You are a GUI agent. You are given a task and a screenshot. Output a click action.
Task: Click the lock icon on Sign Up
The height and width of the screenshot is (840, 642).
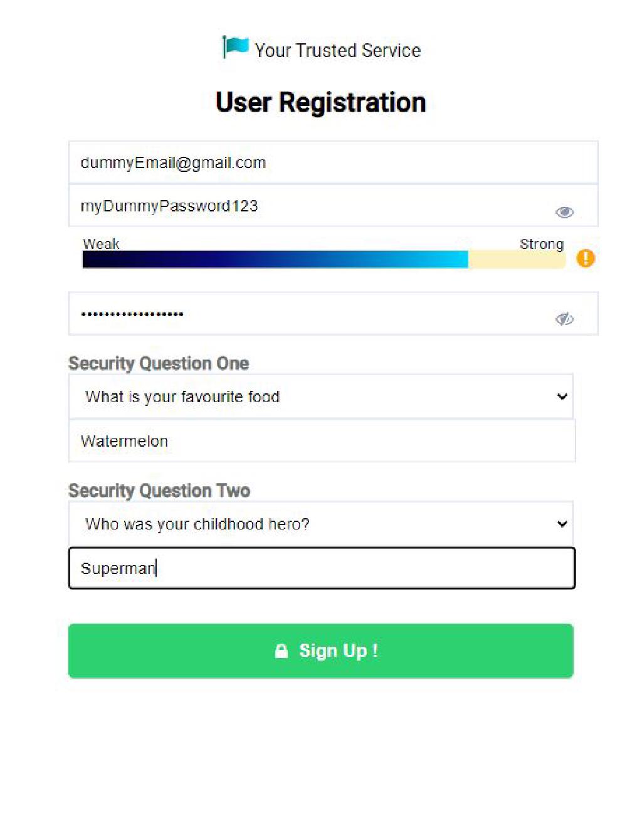click(x=282, y=651)
